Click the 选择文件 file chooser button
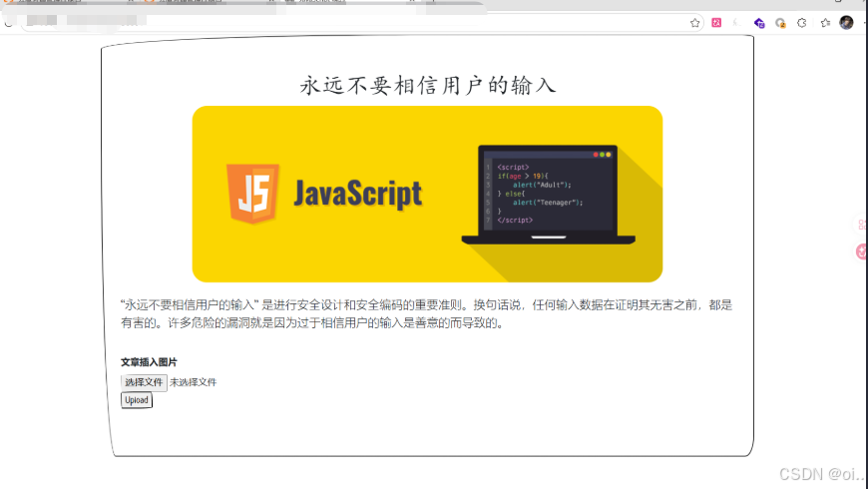 pyautogui.click(x=144, y=382)
